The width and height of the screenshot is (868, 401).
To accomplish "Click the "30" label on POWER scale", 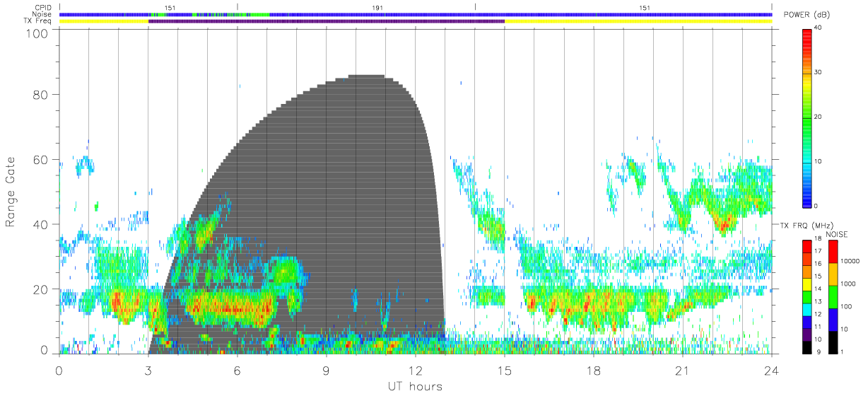I will (x=819, y=72).
